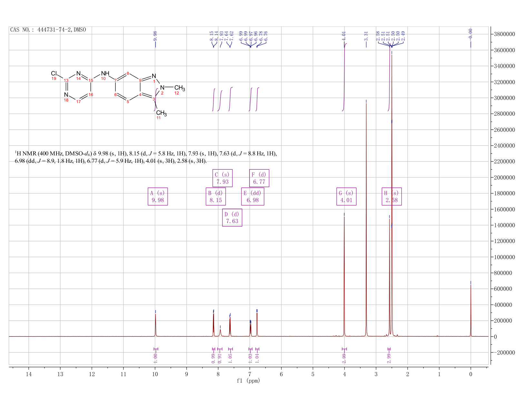This screenshot has height=411, width=532.
Task: Select multiplet box D (d) 7.63
Action: point(232,218)
